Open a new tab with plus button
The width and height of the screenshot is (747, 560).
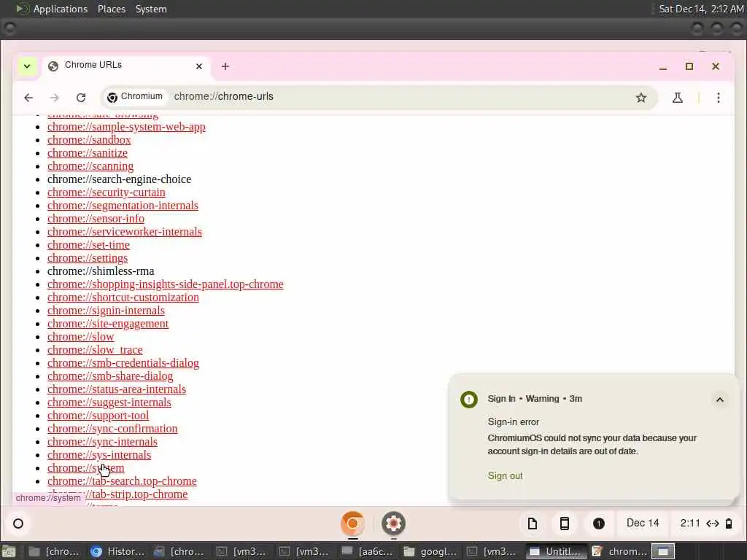pos(225,66)
